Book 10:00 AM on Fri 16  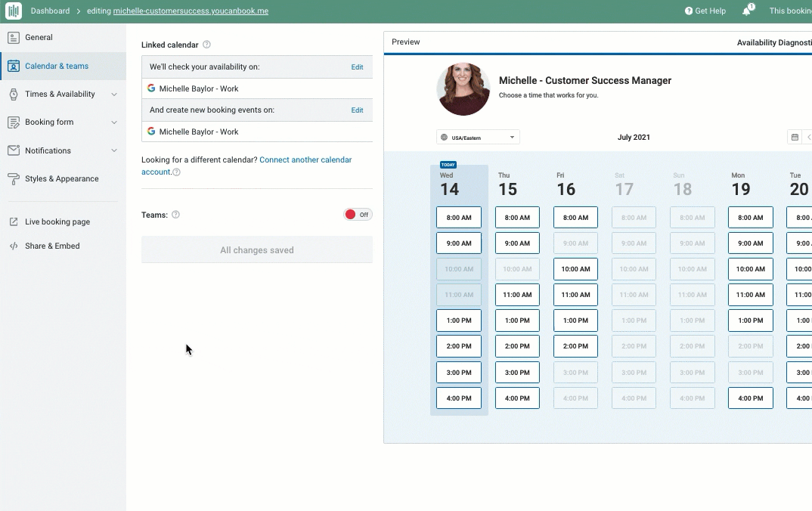click(x=575, y=269)
